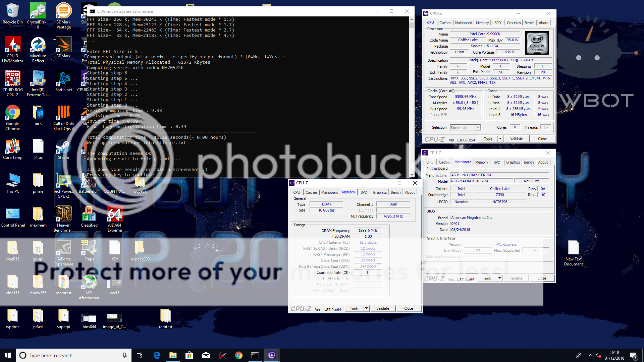The image size is (644, 362).
Task: Expand Tools arrow in Mainboard CPU-Z window
Action: coord(499,278)
